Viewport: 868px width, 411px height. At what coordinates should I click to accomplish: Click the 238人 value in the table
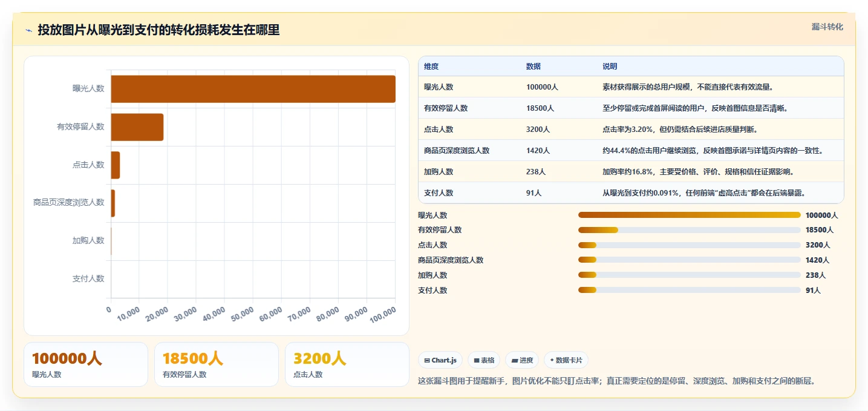(x=536, y=172)
